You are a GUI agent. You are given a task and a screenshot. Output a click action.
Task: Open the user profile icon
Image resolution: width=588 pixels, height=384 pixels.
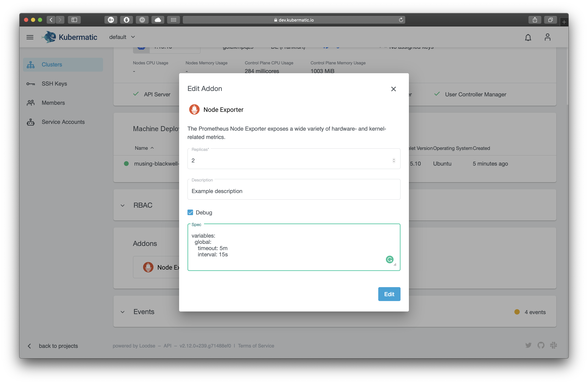click(x=547, y=37)
